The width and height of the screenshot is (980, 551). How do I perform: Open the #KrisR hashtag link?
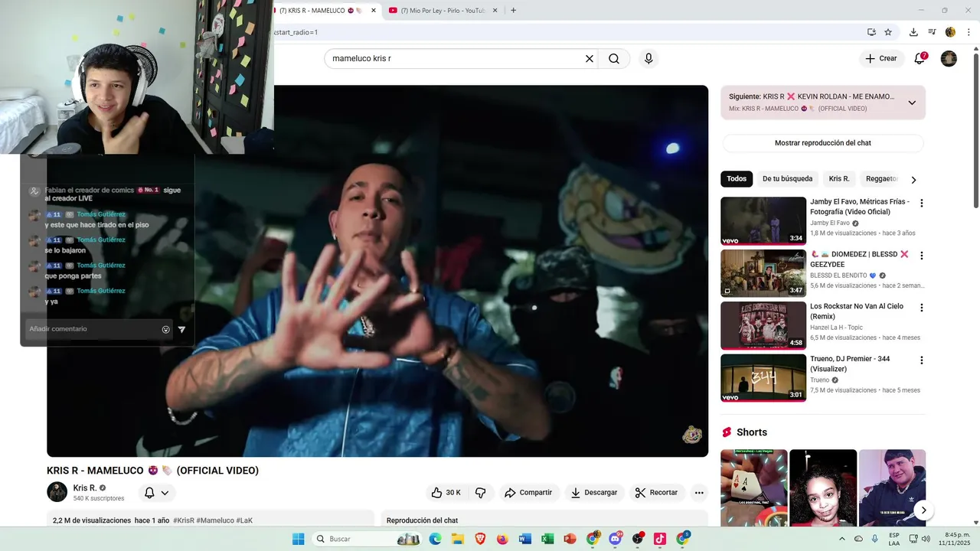(x=183, y=520)
